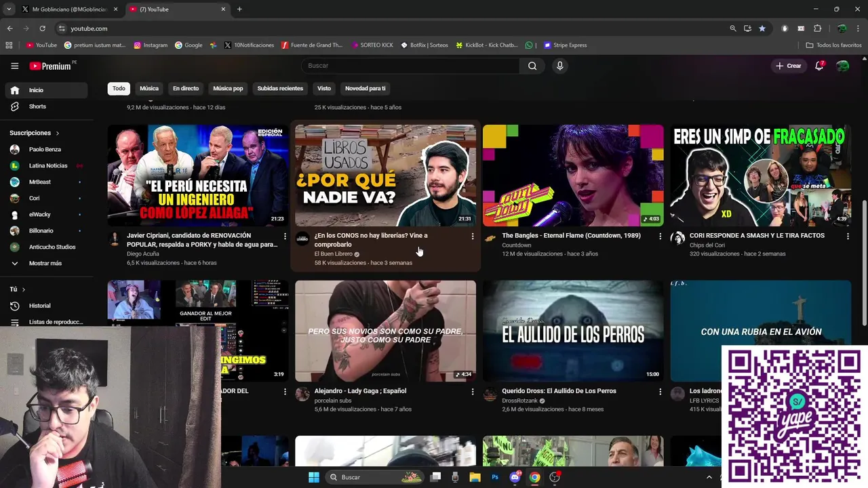Switch to Mr Goblinciano X browser tab
The width and height of the screenshot is (868, 488).
(69, 9)
